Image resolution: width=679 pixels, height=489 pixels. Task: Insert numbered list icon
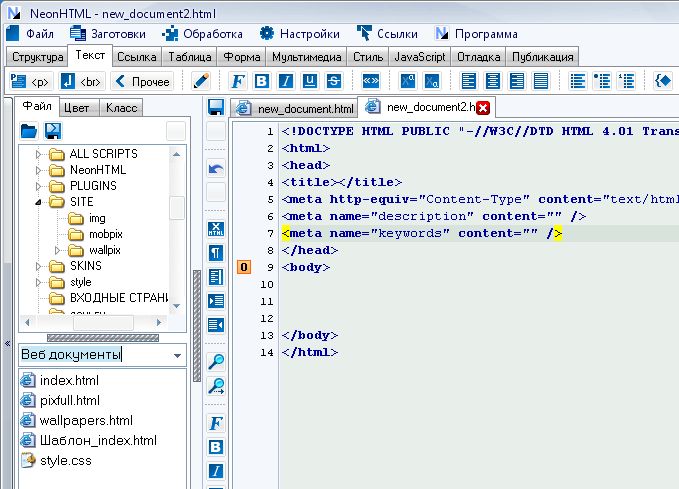(x=626, y=81)
